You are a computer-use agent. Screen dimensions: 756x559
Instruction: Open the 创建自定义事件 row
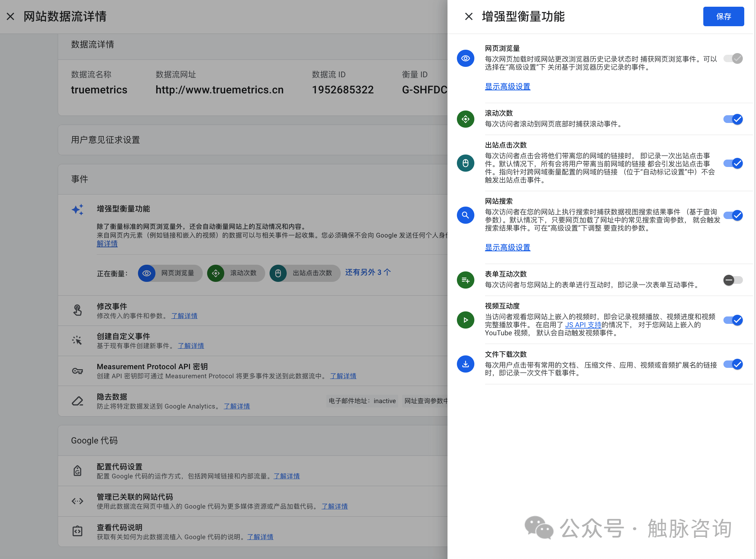click(253, 341)
